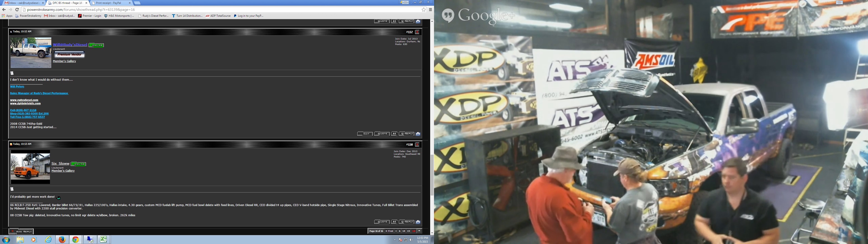Click the network tray icon
868x244 pixels.
(x=406, y=240)
